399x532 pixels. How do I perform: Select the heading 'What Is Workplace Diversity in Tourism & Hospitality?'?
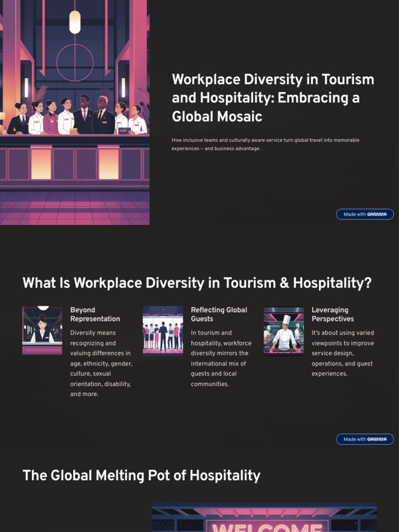[x=197, y=283]
